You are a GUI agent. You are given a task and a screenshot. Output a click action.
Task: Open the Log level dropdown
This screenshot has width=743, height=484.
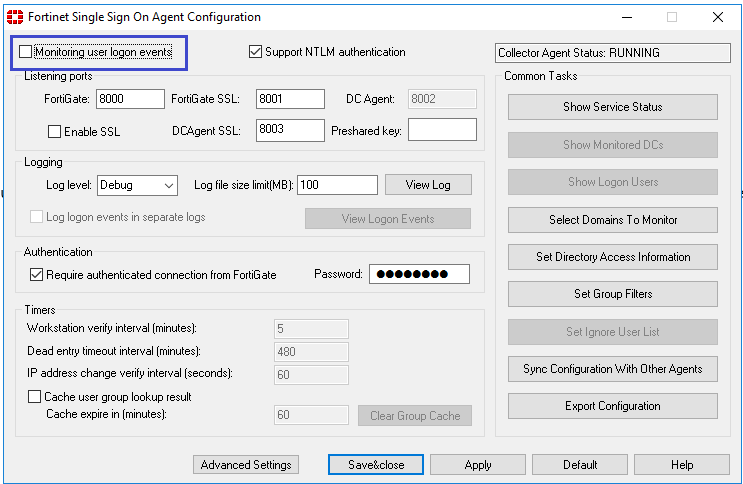[x=137, y=185]
